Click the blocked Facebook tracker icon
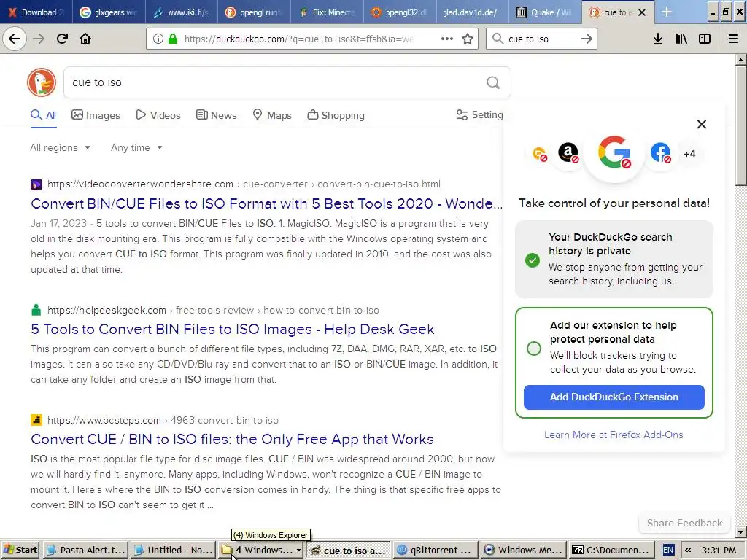 tap(661, 153)
